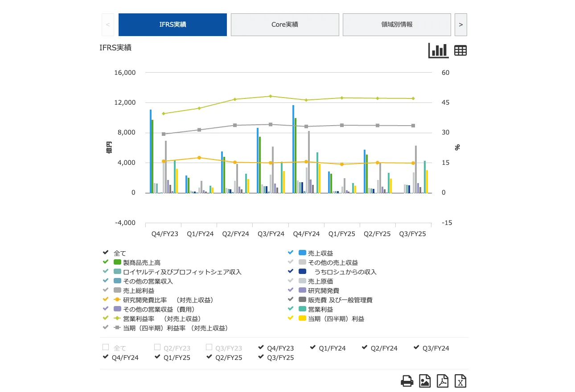Switch to bar chart view
The image size is (575, 392).
(x=438, y=50)
